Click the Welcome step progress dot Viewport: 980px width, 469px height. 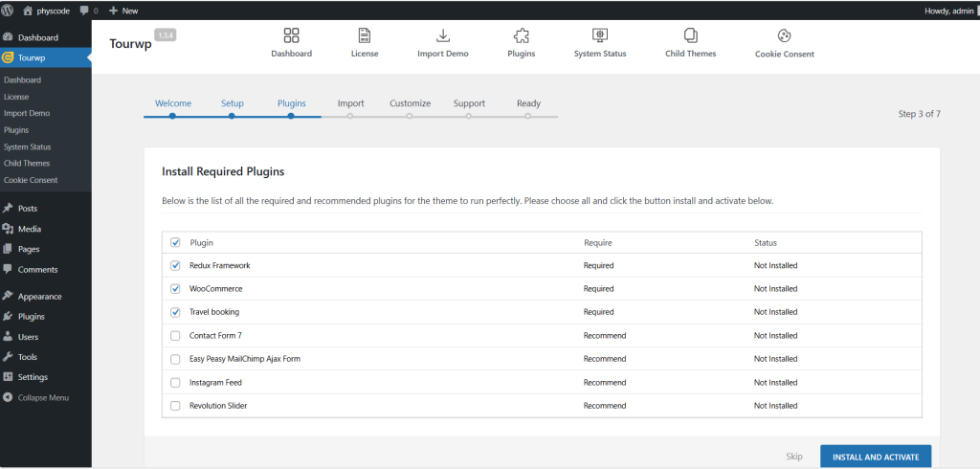[172, 116]
